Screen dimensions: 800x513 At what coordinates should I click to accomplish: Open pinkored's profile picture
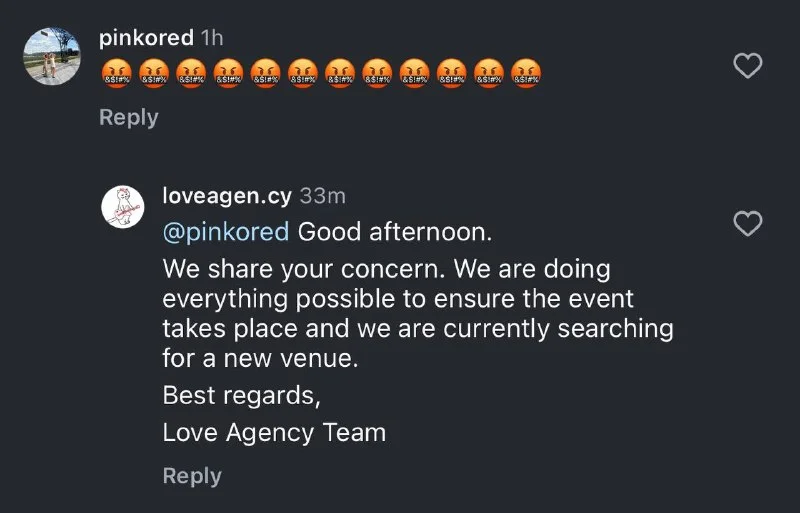coord(50,56)
